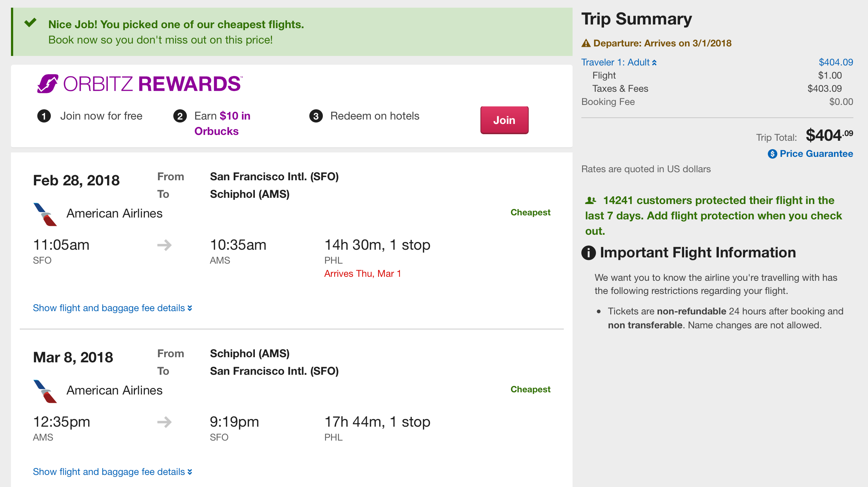Click the Important Flight Information info icon
The width and height of the screenshot is (868, 487).
click(x=589, y=253)
